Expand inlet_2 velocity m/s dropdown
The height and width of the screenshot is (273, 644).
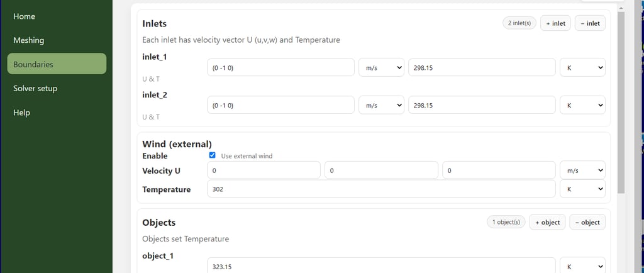[x=380, y=105]
